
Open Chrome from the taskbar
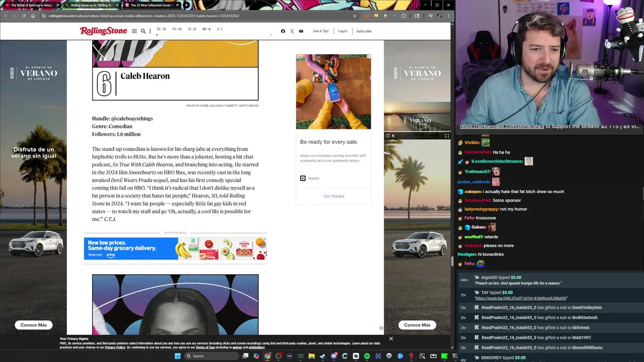point(267,356)
